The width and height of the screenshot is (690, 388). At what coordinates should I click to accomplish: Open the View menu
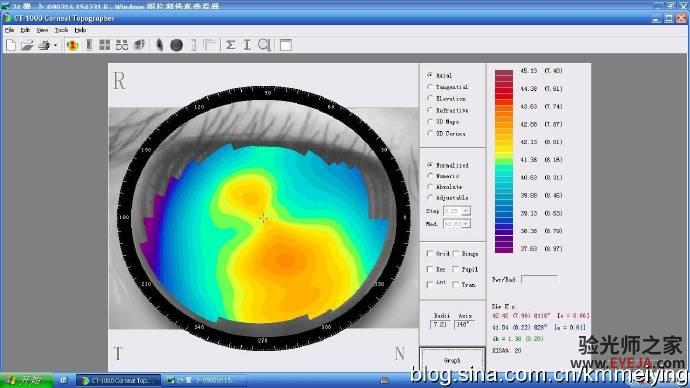(x=42, y=30)
